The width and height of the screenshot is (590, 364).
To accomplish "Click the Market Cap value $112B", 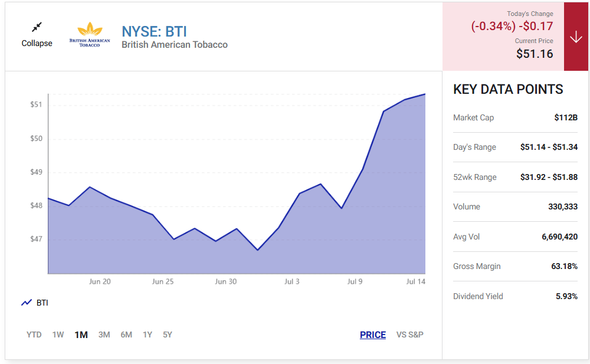I will [566, 117].
